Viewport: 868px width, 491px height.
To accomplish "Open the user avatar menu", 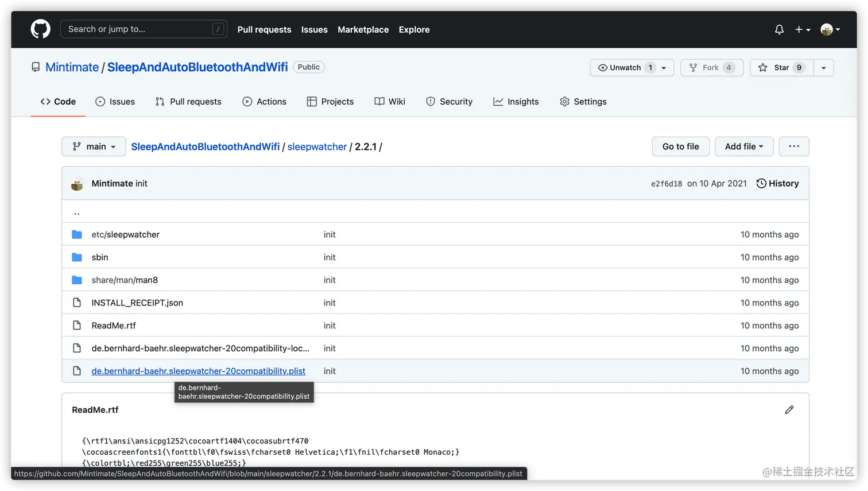I will coord(830,29).
